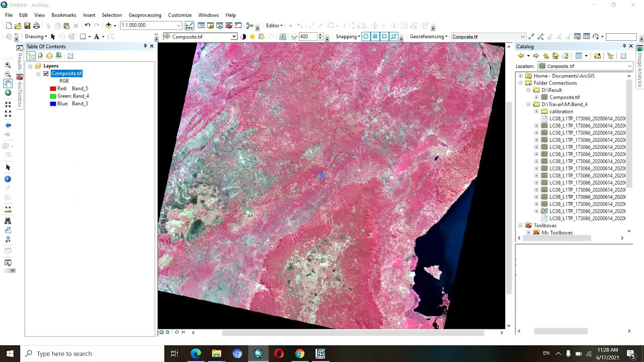The height and width of the screenshot is (362, 644).
Task: Click List By Source icon
Action: point(40,56)
